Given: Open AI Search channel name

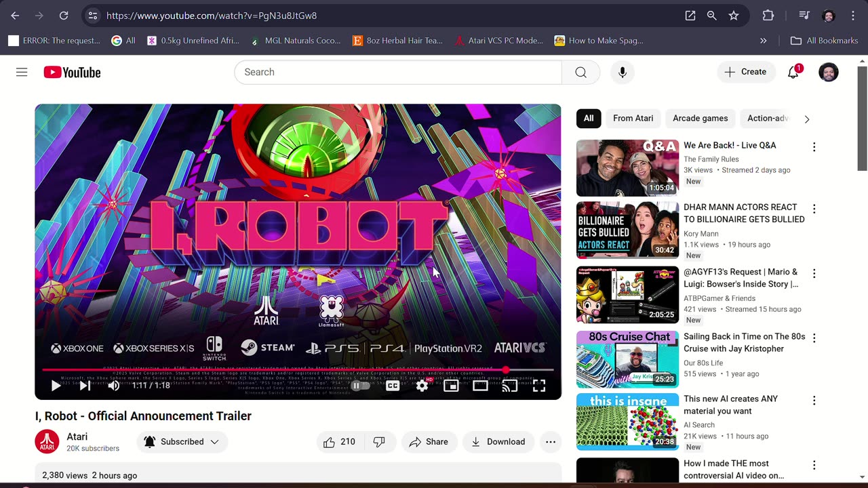Looking at the screenshot, I should 699,425.
